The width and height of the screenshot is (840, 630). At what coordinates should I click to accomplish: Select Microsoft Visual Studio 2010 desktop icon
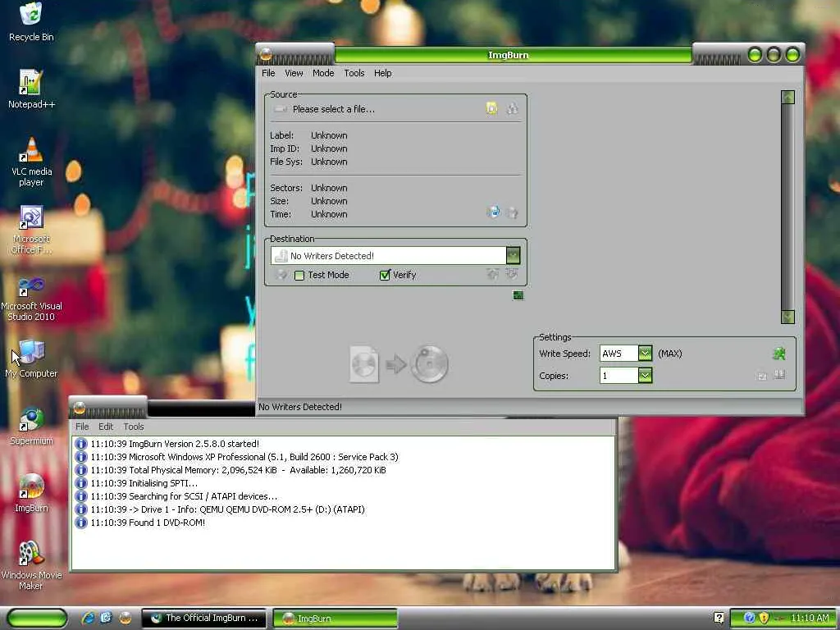pos(31,299)
